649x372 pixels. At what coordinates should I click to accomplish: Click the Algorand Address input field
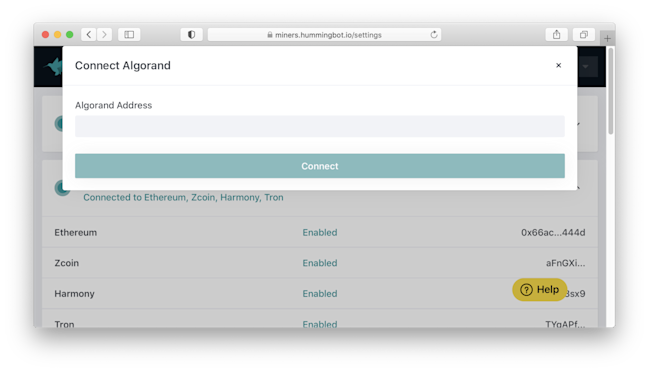320,126
